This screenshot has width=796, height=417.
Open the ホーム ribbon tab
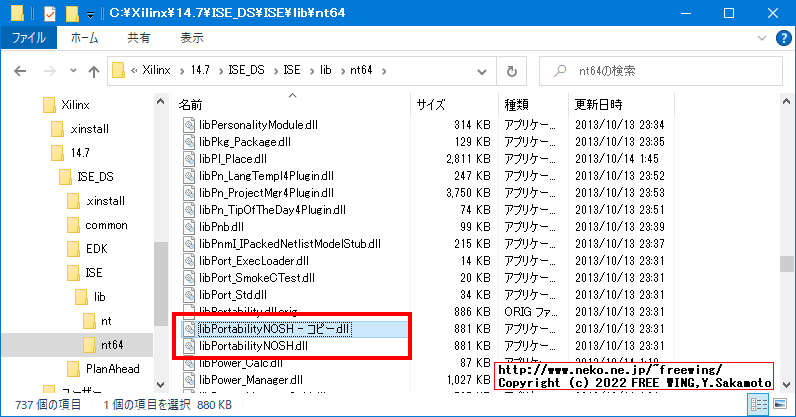pos(84,38)
